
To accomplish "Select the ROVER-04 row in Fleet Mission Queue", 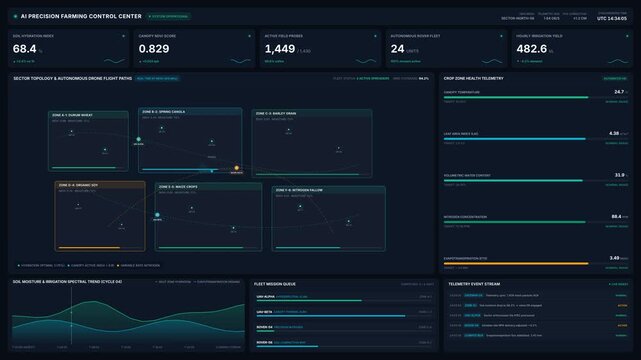I will [344, 329].
